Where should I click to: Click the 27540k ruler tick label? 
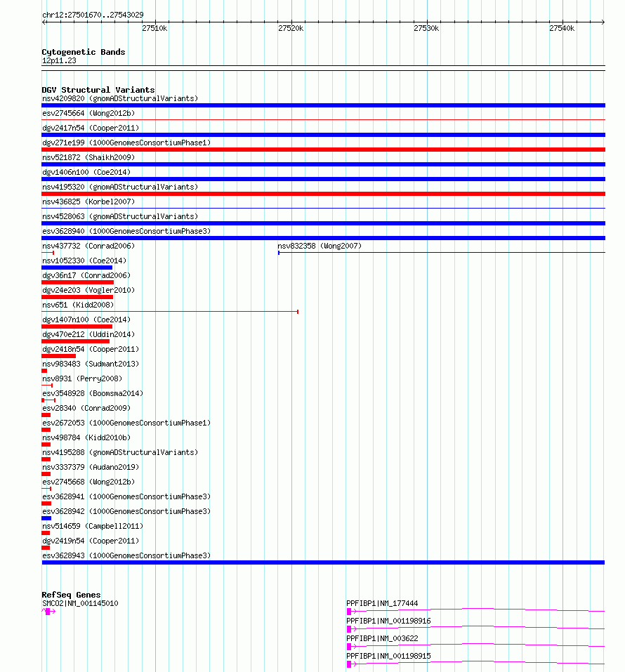click(562, 28)
